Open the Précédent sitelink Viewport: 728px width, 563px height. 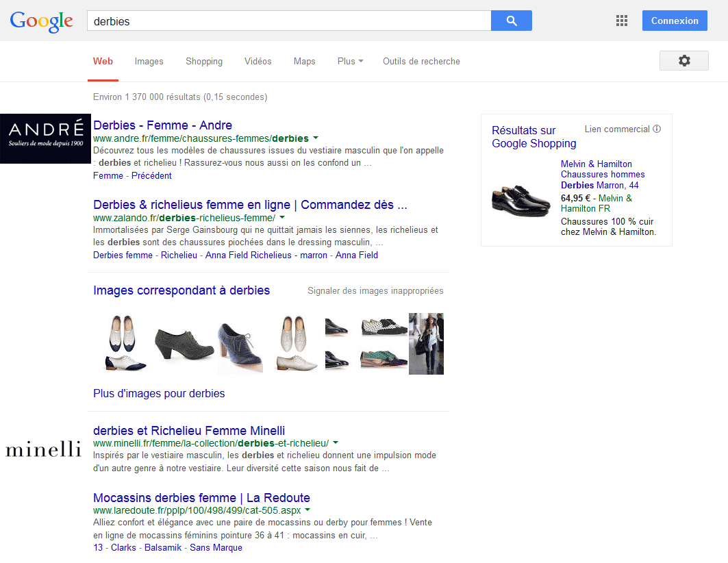[151, 175]
